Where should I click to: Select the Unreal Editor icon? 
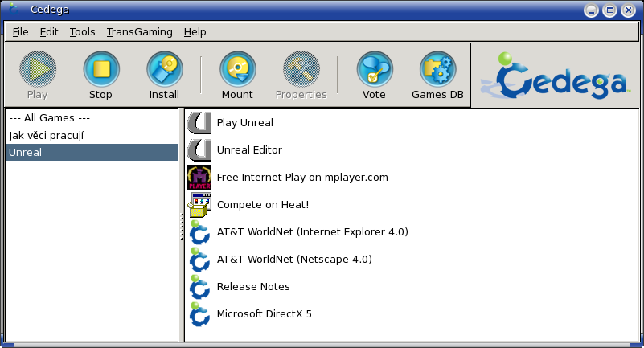[x=199, y=149]
